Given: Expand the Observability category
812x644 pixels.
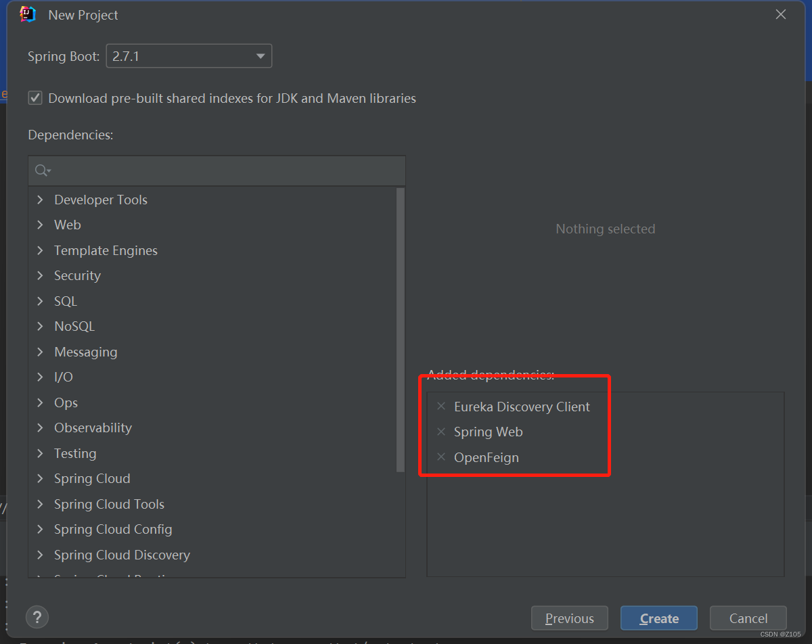Looking at the screenshot, I should (40, 428).
